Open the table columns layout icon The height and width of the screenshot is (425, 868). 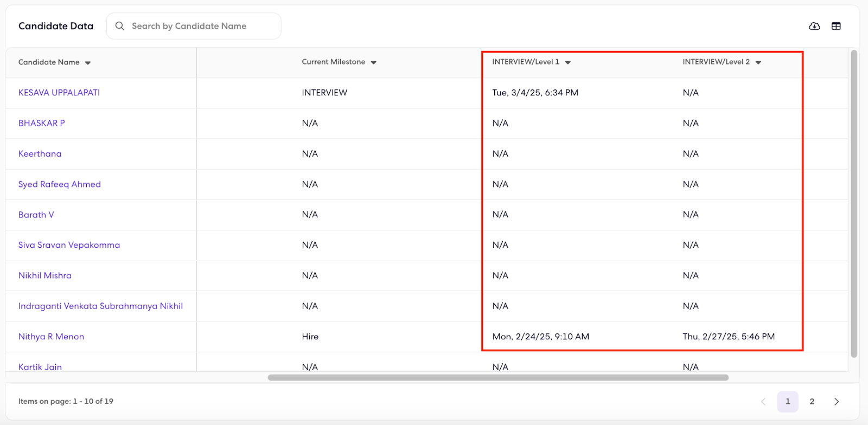pyautogui.click(x=836, y=26)
